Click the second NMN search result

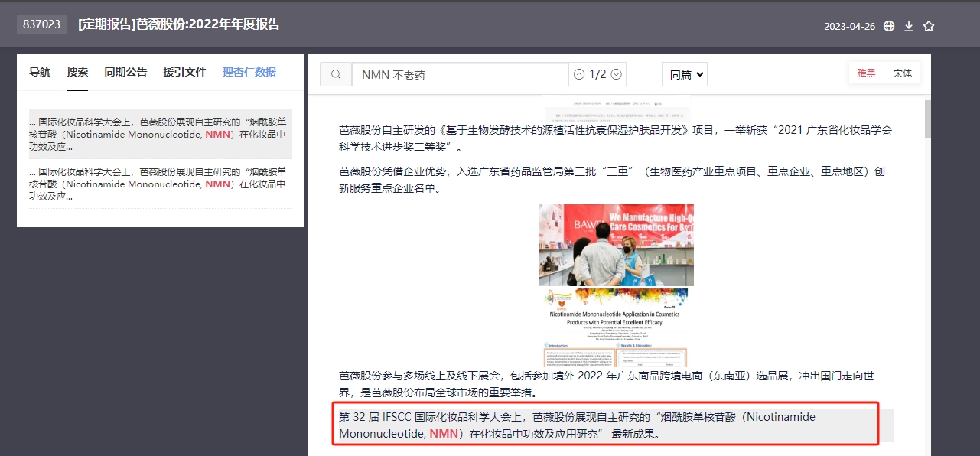(161, 184)
